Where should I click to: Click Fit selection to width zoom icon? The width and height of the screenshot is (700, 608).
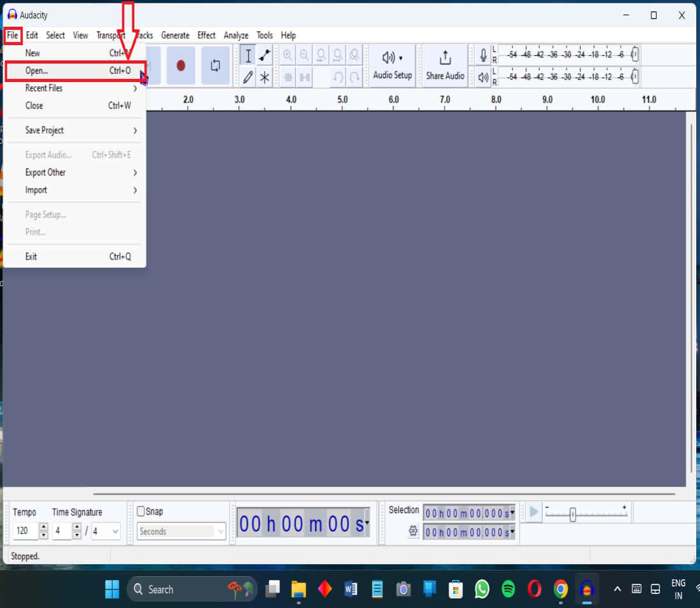point(321,55)
